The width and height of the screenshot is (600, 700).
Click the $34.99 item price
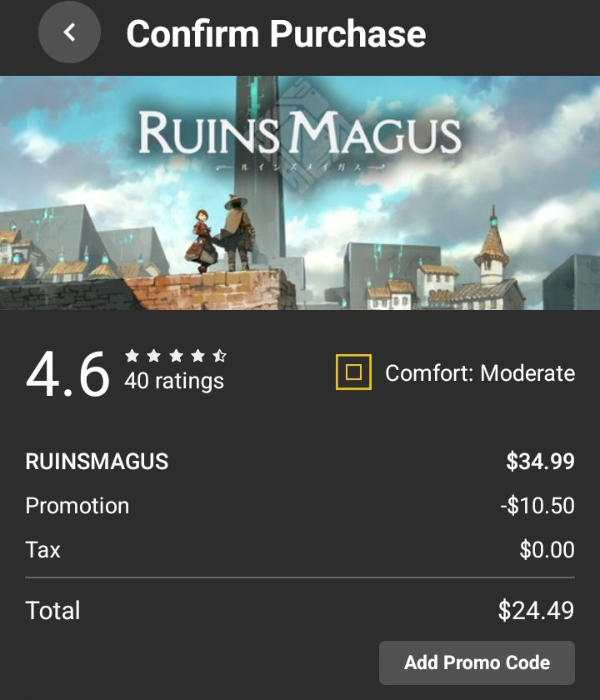tap(540, 461)
